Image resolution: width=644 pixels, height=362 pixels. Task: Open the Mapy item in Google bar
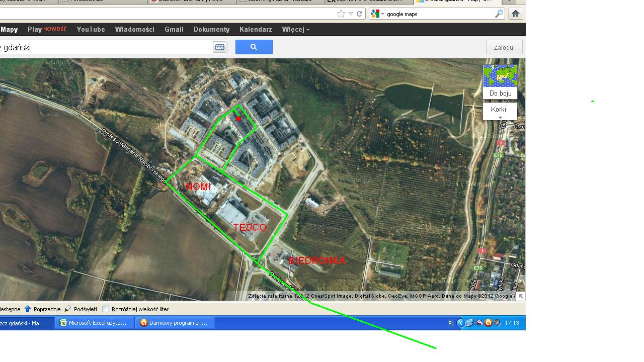tap(9, 30)
